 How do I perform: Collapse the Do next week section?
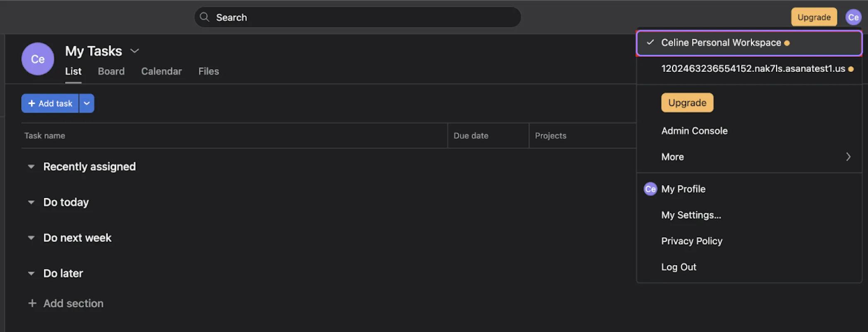[x=31, y=238]
